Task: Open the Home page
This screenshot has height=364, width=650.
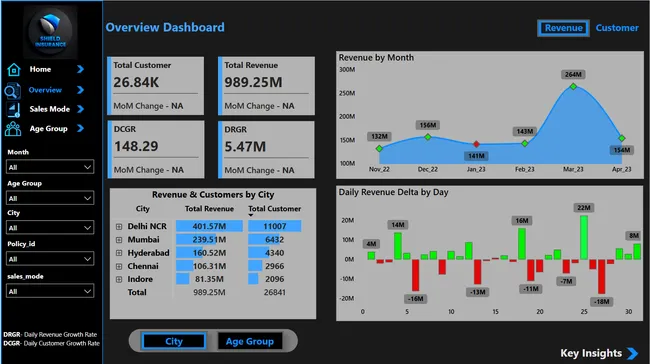Action: [x=40, y=69]
